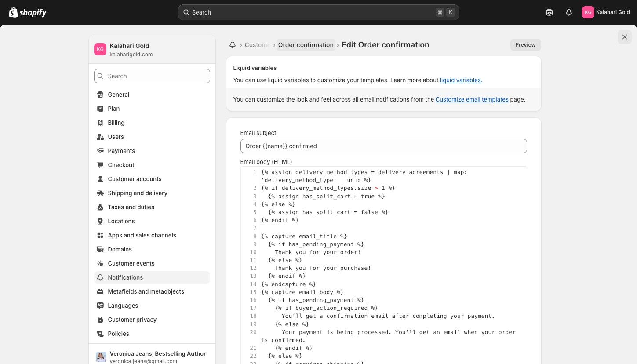Screen dimensions: 637x364
Task: Go to Checkout settings
Action: click(x=152, y=165)
